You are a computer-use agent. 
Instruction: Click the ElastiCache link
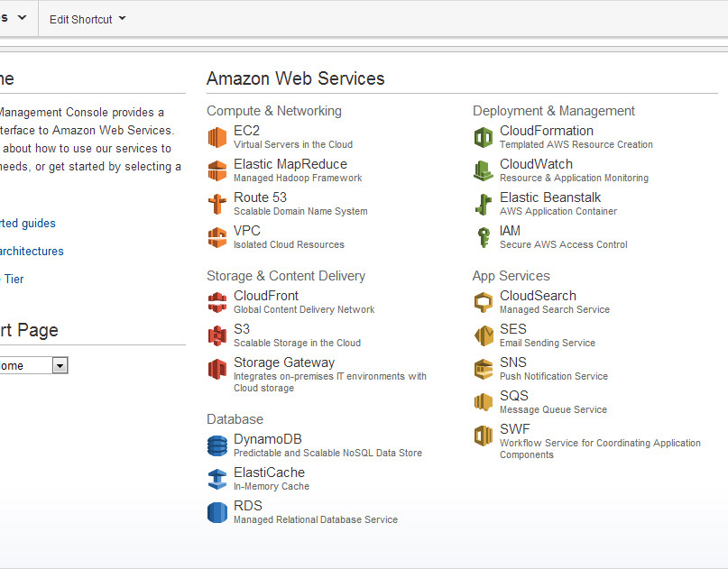[269, 473]
